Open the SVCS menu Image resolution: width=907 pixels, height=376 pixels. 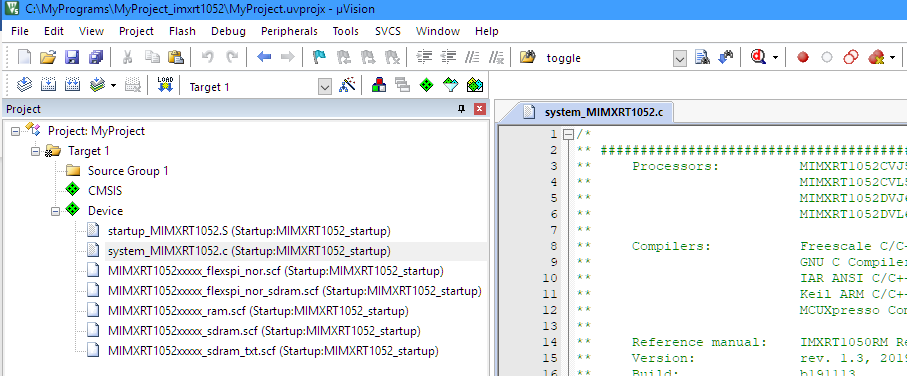tap(388, 31)
